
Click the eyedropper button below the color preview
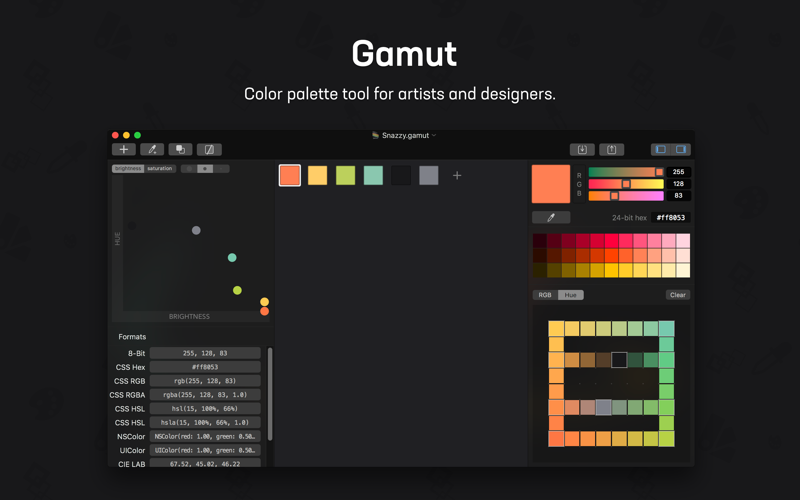coord(551,217)
